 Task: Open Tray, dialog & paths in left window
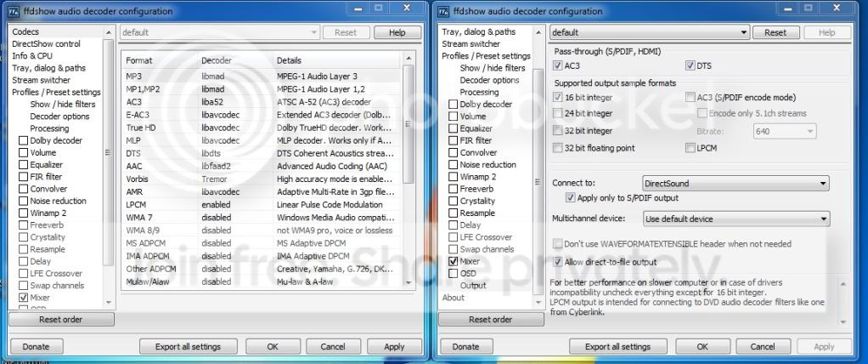pos(48,68)
